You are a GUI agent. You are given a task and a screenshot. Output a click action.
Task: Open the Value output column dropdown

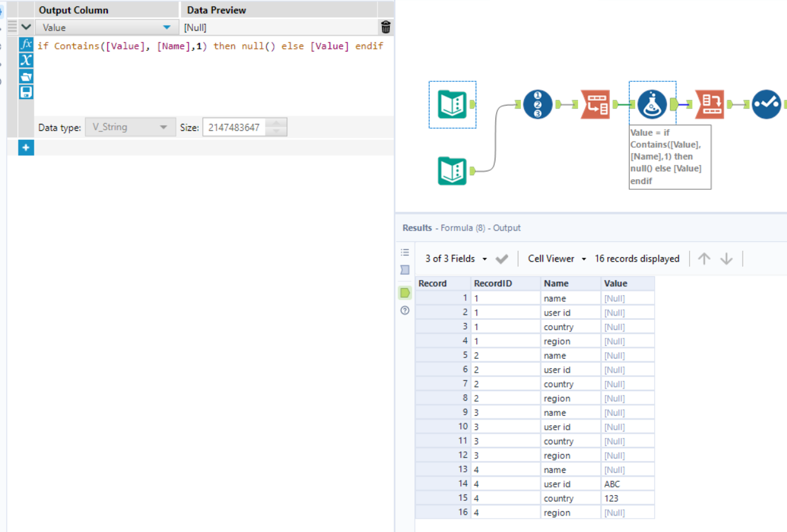(167, 27)
